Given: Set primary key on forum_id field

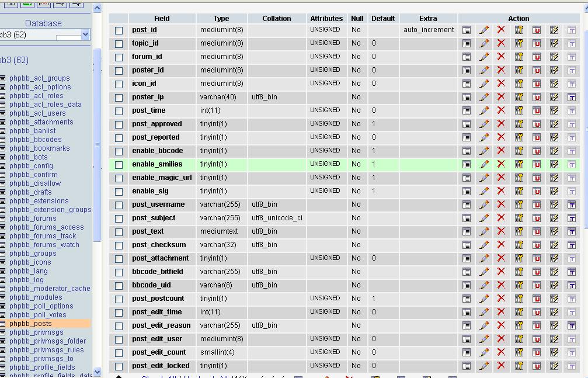Looking at the screenshot, I should click(519, 57).
